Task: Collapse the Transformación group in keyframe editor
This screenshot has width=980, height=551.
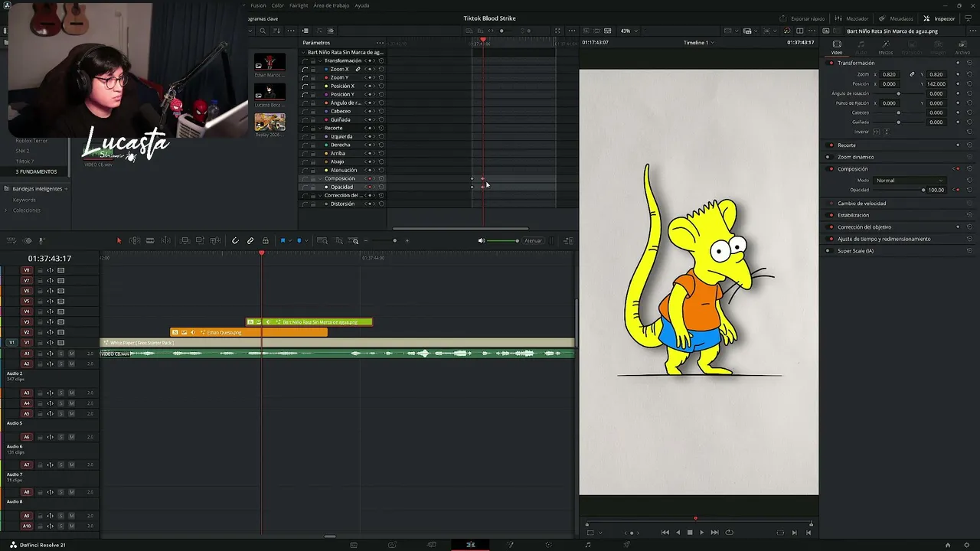Action: tap(320, 60)
